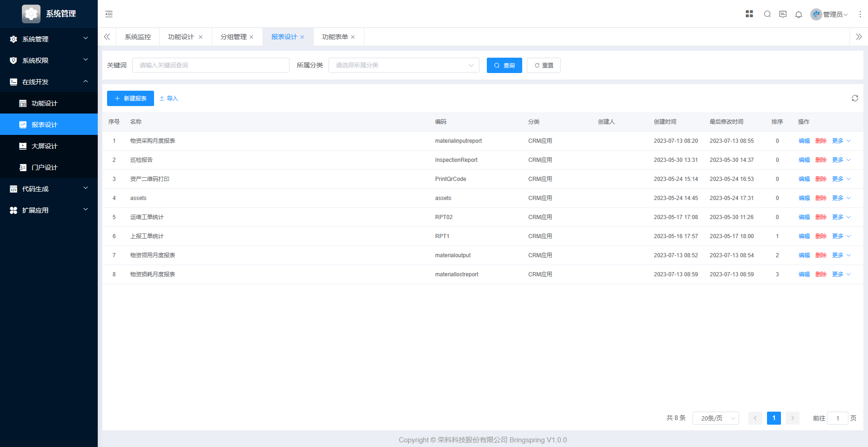Collapse the sidebar with the menu fold icon

click(109, 14)
